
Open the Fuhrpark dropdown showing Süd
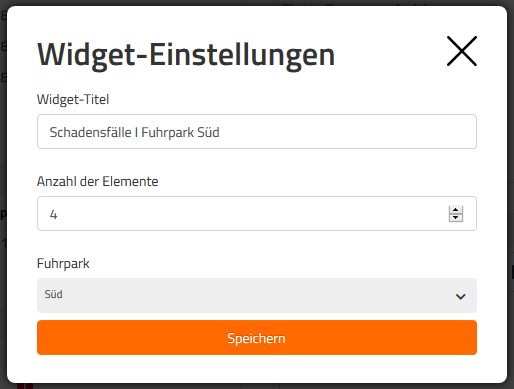(x=257, y=295)
